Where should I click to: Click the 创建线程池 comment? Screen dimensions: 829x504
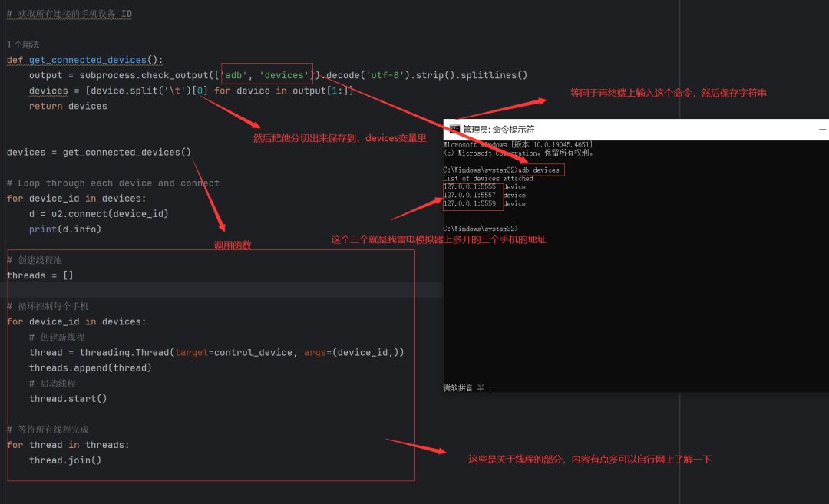(x=35, y=260)
